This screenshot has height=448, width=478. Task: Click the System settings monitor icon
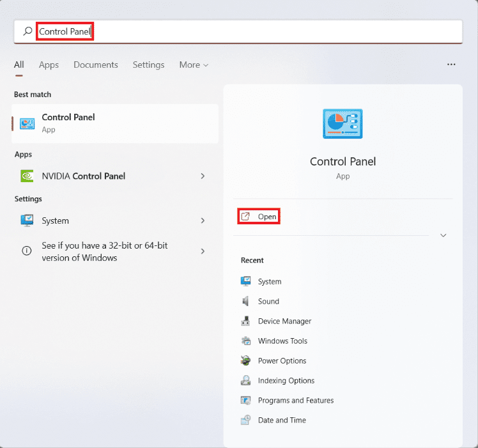click(27, 220)
